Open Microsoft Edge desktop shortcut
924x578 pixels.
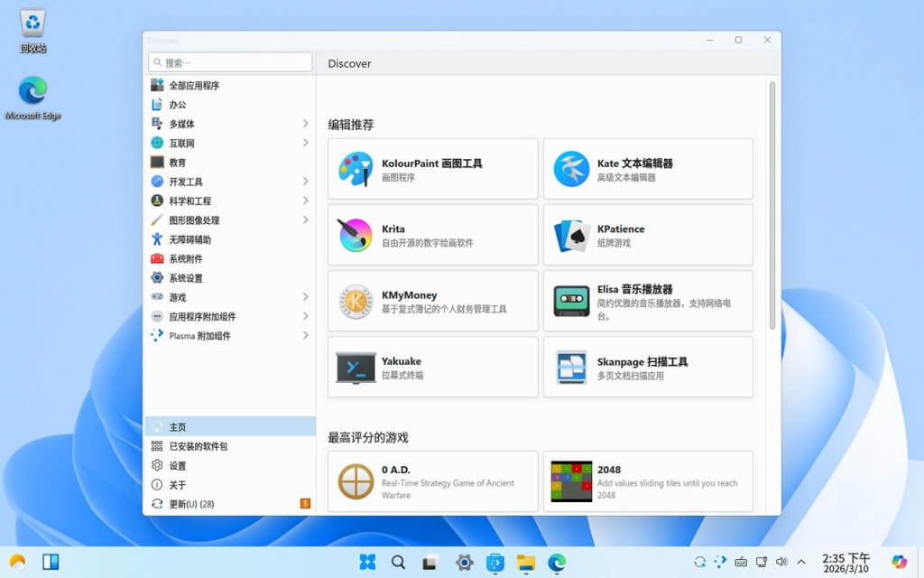[33, 98]
